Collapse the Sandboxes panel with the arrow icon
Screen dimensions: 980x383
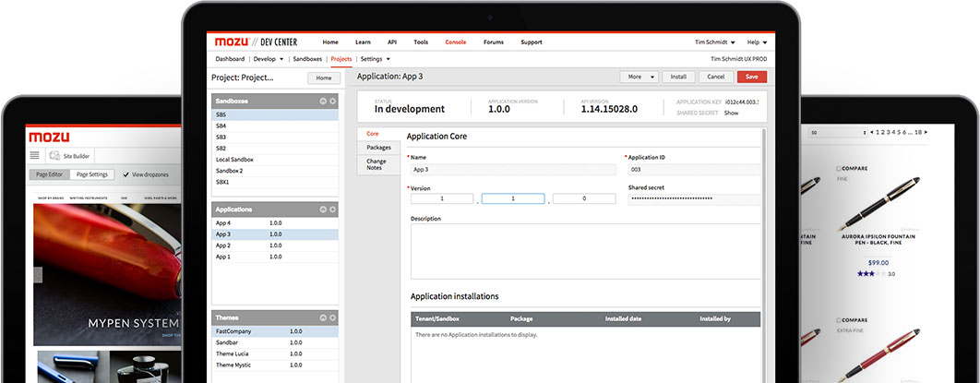coord(323,101)
